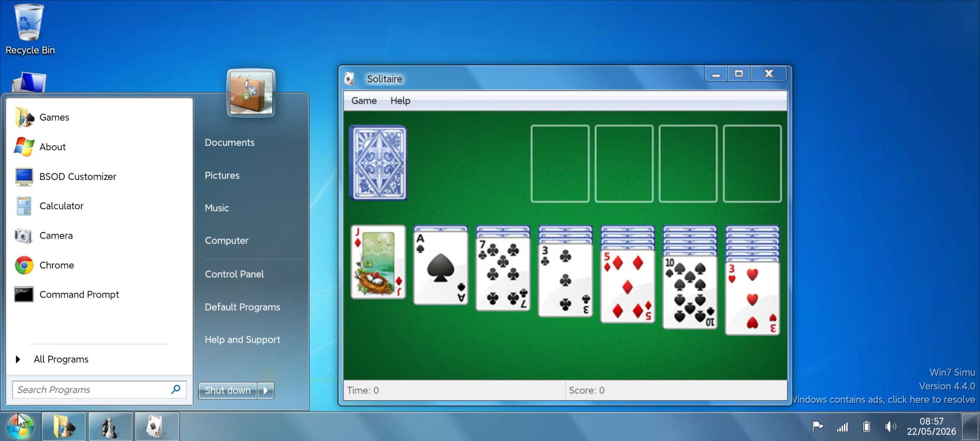The width and height of the screenshot is (980, 441).
Task: Click the battery tray icon
Action: pyautogui.click(x=867, y=427)
